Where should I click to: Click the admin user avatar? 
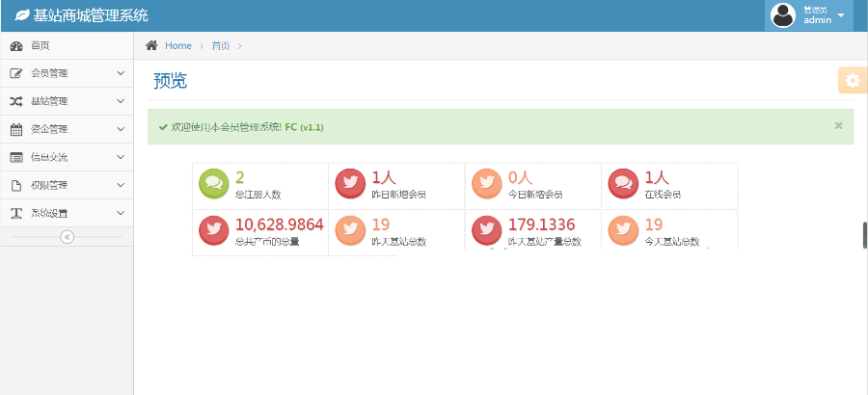click(x=783, y=15)
